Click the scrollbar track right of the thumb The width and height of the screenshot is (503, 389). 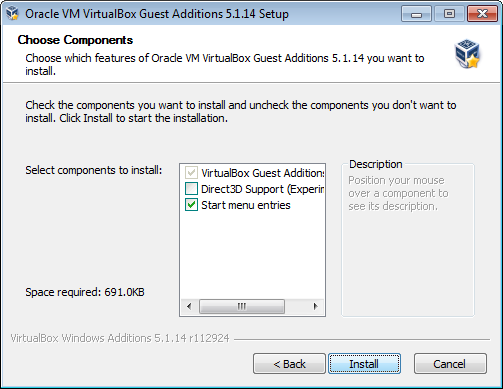pyautogui.click(x=296, y=306)
